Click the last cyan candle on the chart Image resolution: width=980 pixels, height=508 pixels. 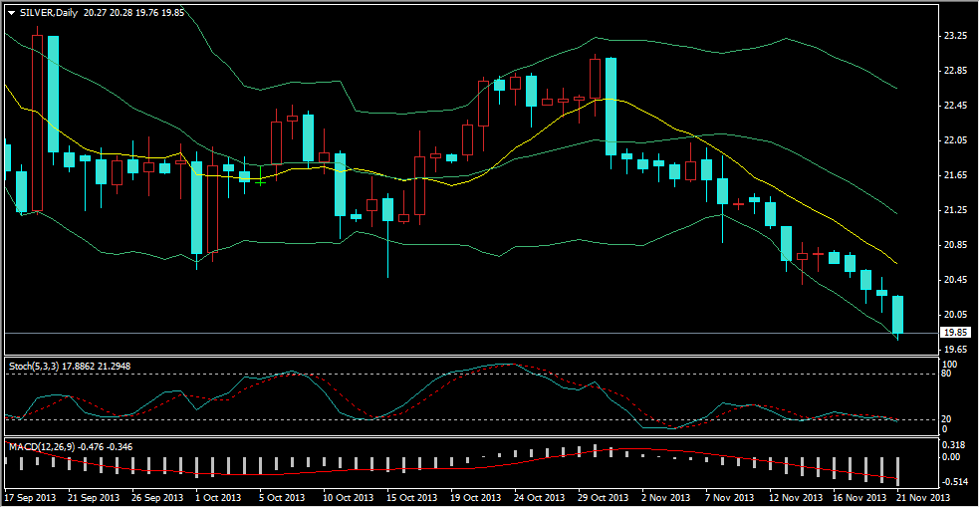(x=897, y=314)
